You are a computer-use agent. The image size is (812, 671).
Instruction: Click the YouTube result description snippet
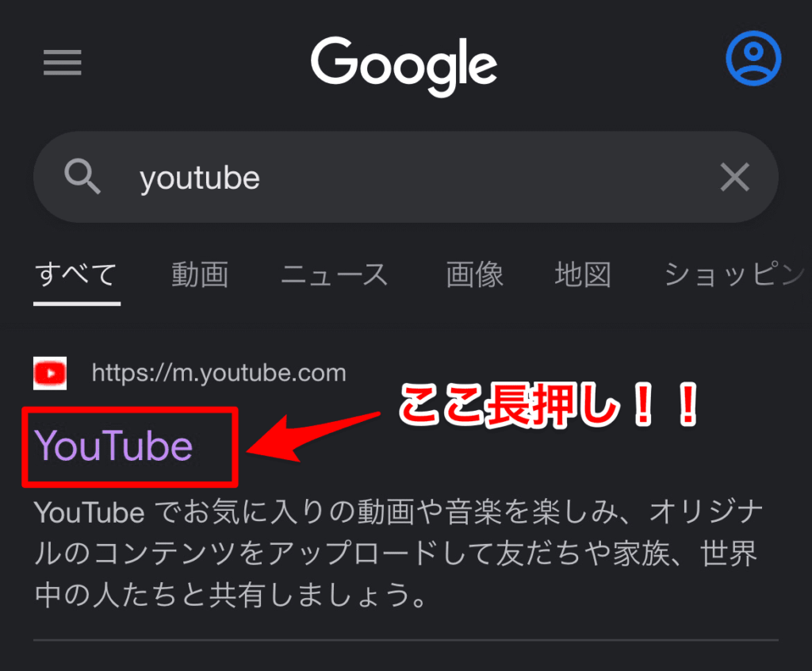[x=399, y=553]
